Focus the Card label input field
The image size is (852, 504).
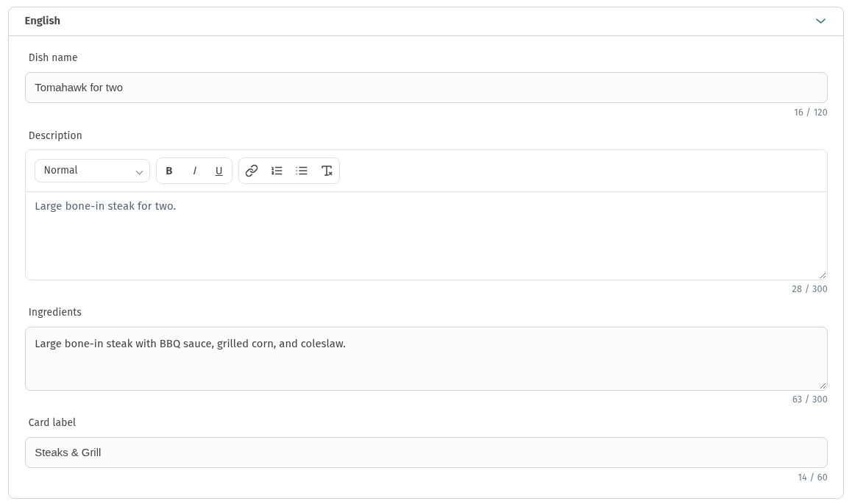[426, 452]
